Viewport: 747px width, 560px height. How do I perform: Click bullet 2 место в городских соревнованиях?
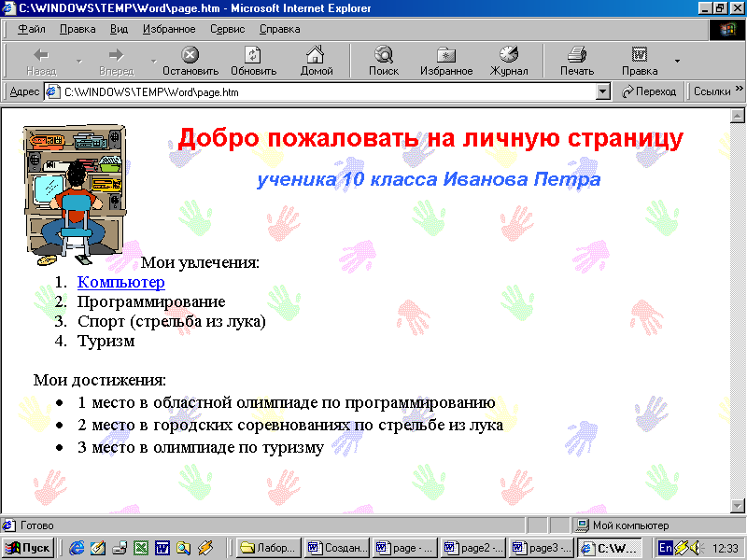pyautogui.click(x=290, y=425)
